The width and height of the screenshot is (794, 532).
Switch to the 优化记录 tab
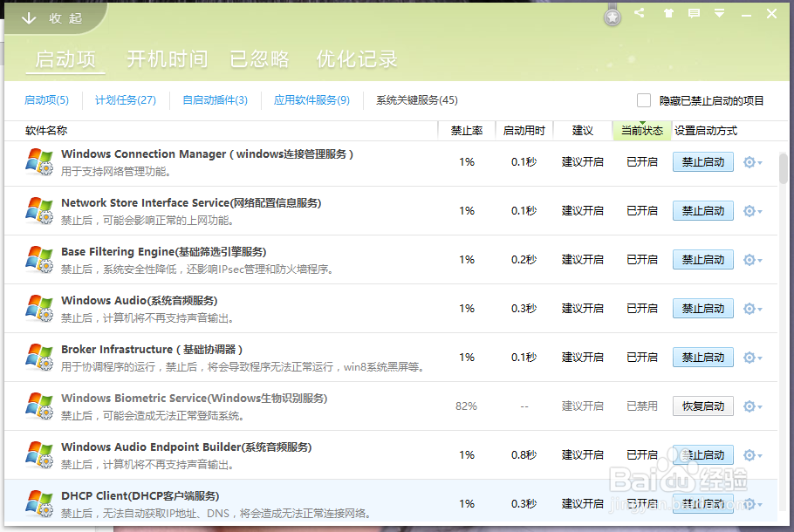click(x=357, y=59)
